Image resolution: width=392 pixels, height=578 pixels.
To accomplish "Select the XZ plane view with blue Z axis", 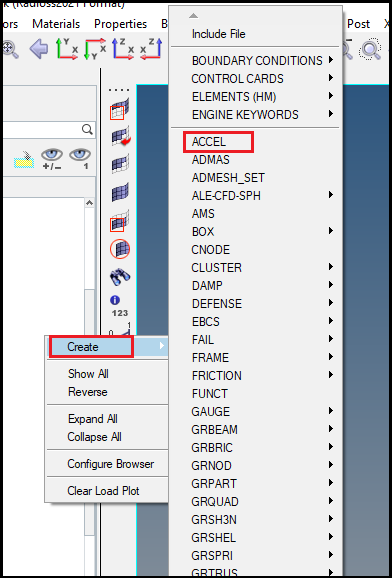I will [123, 49].
